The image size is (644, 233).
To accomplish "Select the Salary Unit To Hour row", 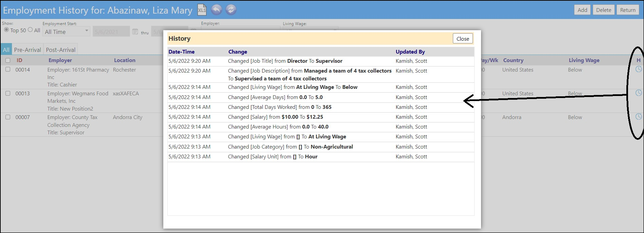I will (321, 157).
